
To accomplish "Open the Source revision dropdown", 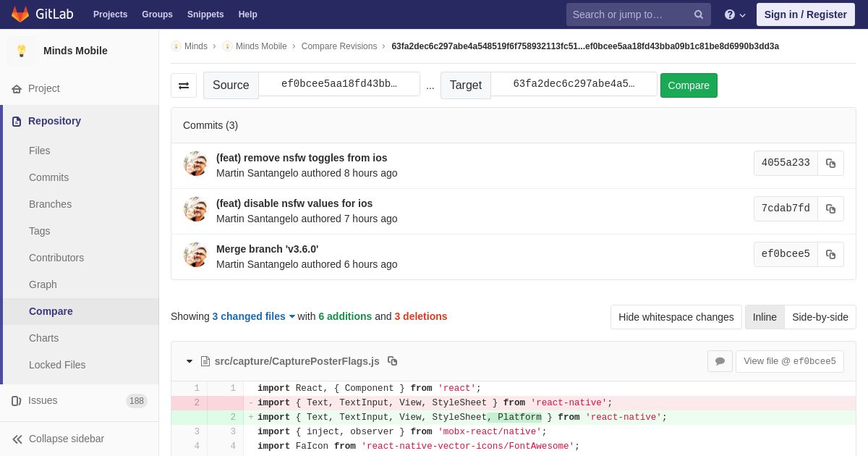I will tap(339, 84).
